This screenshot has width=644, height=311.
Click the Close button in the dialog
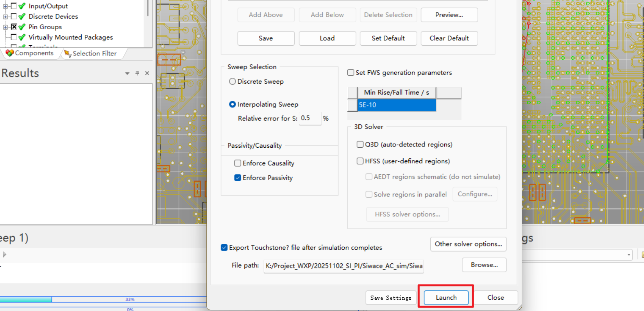coord(496,298)
